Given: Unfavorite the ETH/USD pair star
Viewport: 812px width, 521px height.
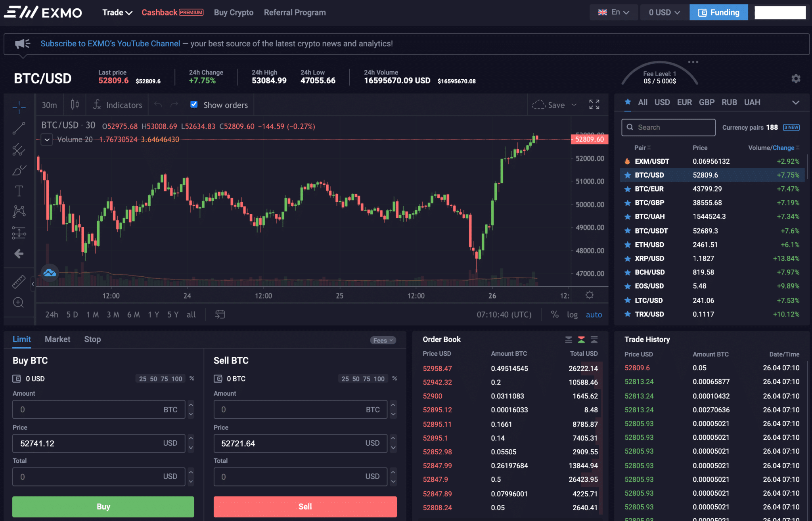Looking at the screenshot, I should pos(628,245).
